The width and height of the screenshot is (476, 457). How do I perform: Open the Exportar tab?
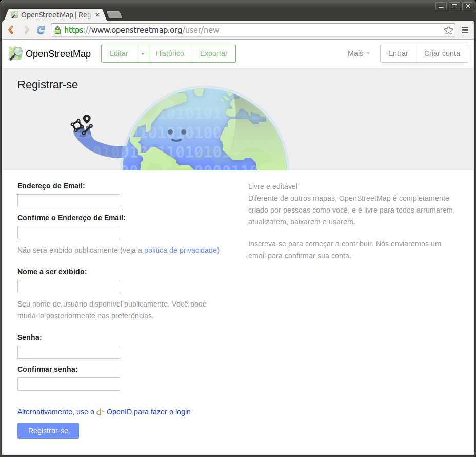(x=214, y=54)
